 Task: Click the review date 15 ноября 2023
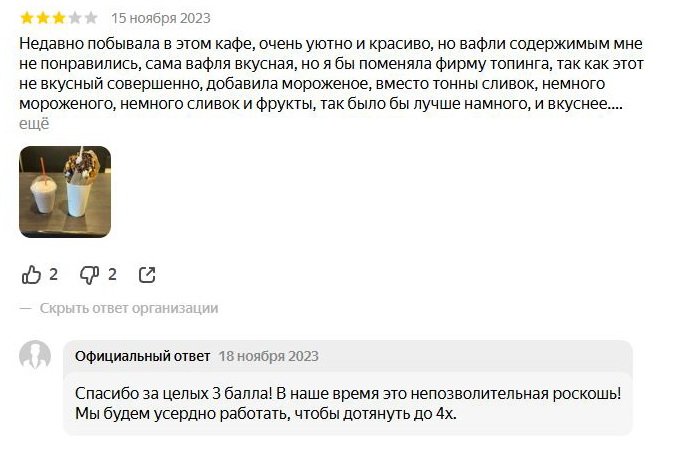(x=161, y=18)
